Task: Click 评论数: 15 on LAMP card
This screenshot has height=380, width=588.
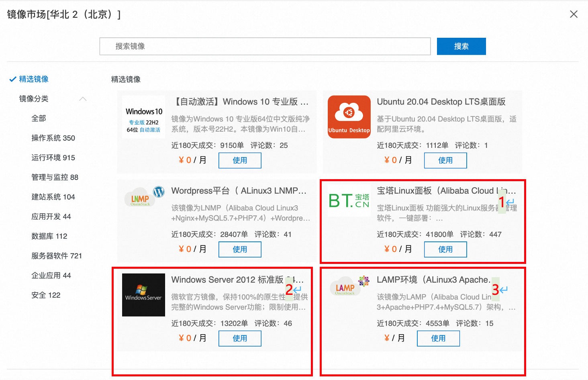Action: (475, 324)
